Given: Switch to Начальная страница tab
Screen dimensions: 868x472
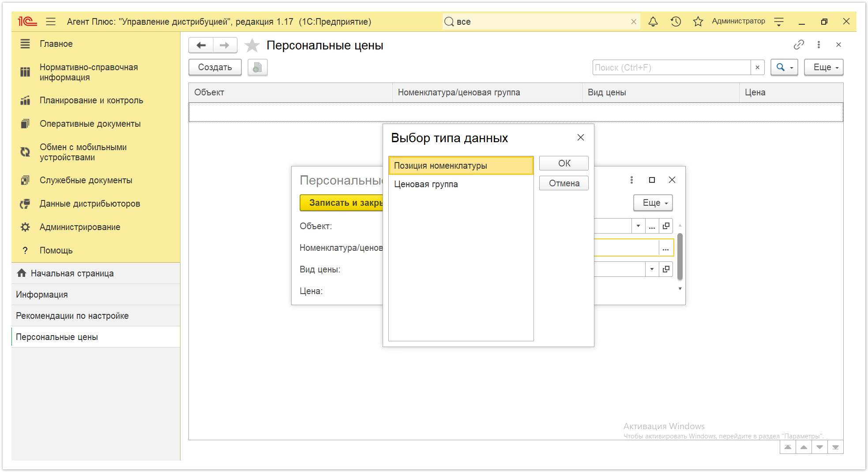Looking at the screenshot, I should [x=96, y=273].
